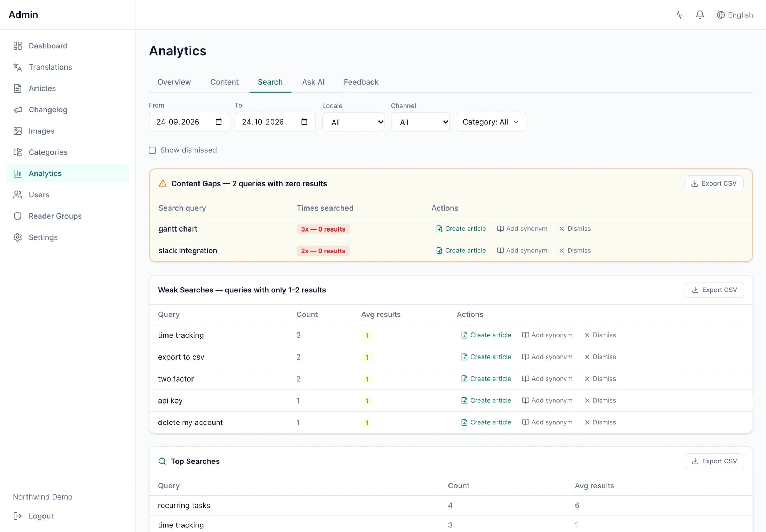Click the Translations icon in the sidebar
The height and width of the screenshot is (532, 766).
tap(17, 67)
